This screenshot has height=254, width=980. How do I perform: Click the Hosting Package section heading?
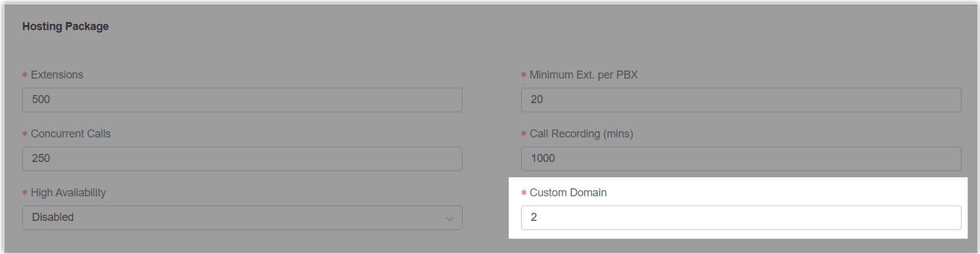66,26
